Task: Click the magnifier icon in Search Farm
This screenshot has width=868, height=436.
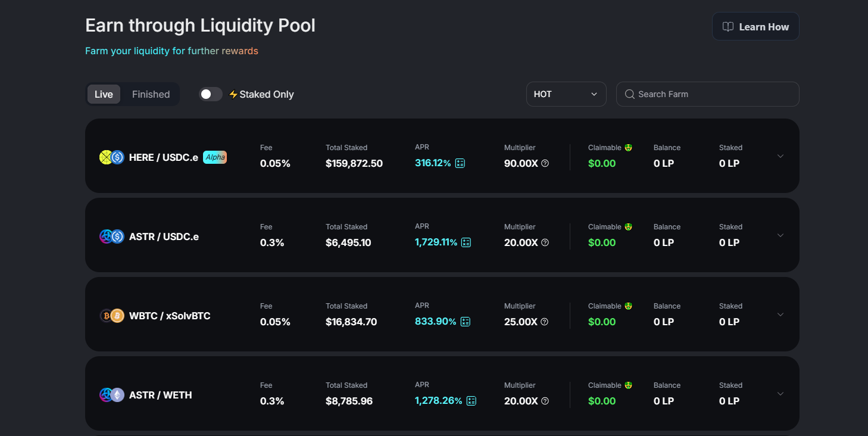Action: coord(629,94)
